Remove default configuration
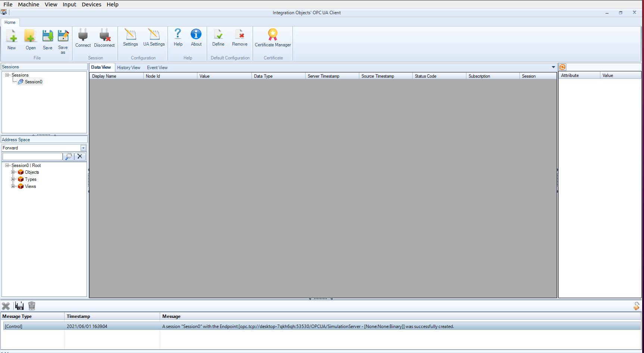Image resolution: width=644 pixels, height=353 pixels. click(240, 37)
